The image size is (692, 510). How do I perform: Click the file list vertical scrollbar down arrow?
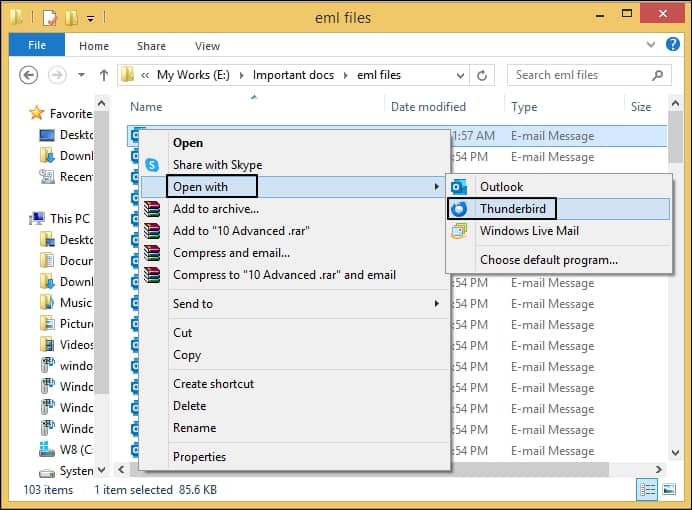click(675, 452)
